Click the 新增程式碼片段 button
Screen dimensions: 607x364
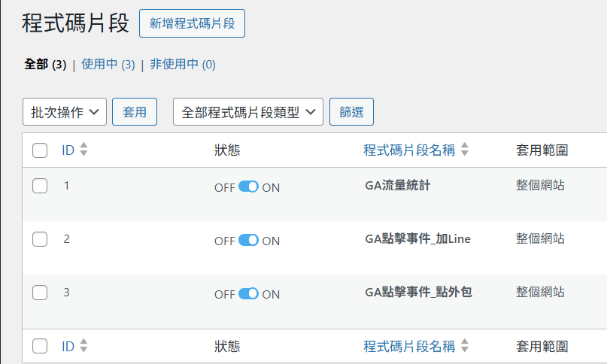193,23
